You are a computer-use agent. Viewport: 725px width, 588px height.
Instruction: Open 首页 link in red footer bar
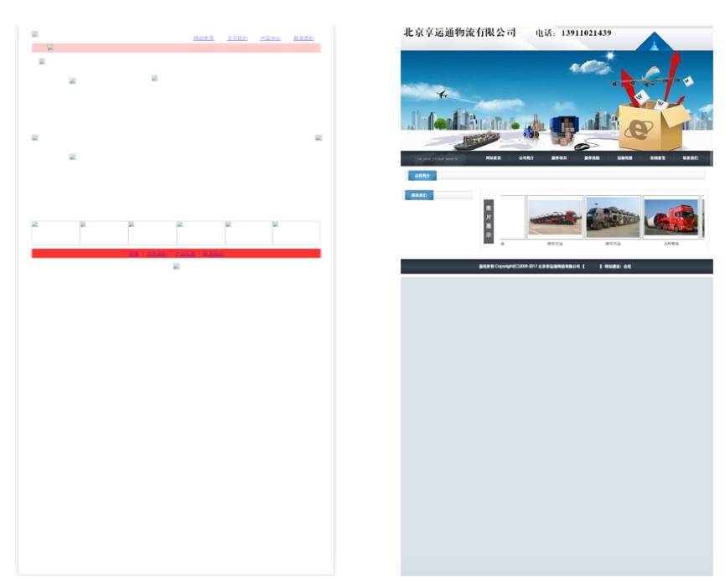coord(133,254)
